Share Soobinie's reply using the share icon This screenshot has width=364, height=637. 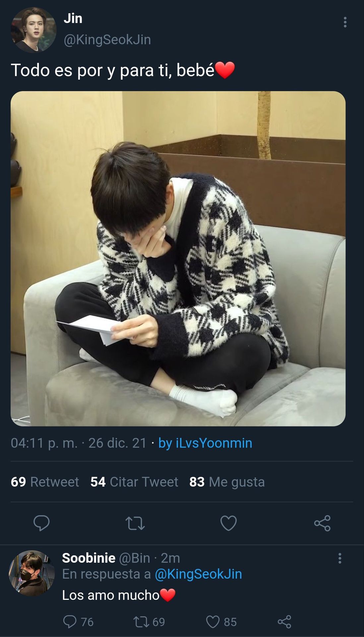pyautogui.click(x=284, y=621)
